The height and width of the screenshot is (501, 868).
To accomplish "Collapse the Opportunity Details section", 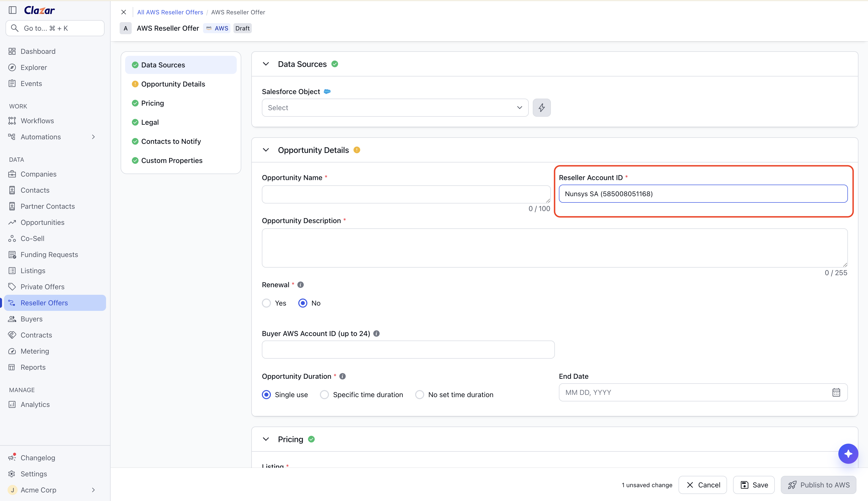I will (x=266, y=150).
